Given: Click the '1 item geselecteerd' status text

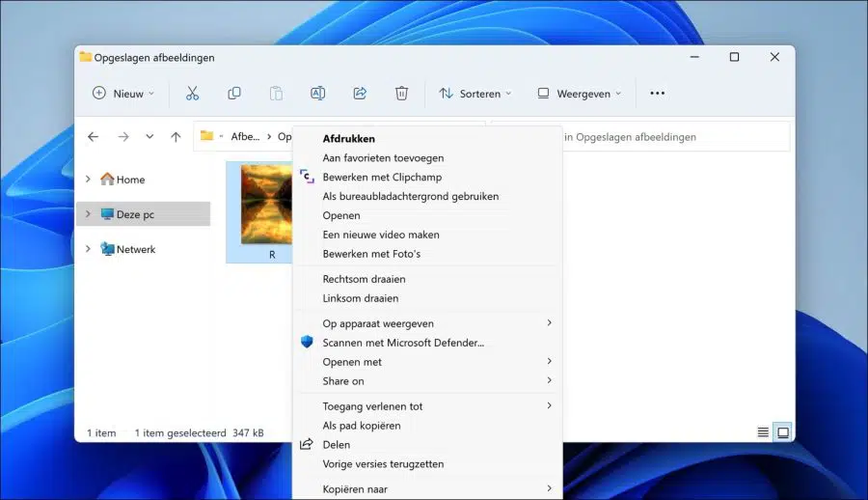Looking at the screenshot, I should [180, 433].
